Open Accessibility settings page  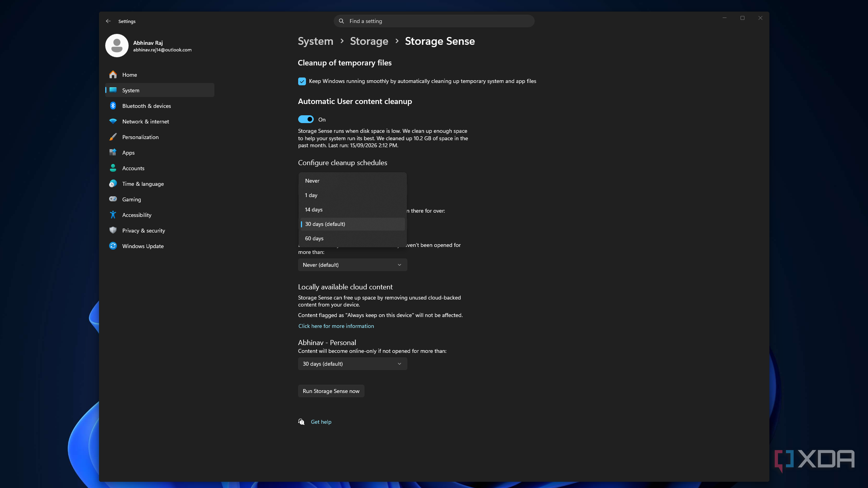[x=159, y=215]
